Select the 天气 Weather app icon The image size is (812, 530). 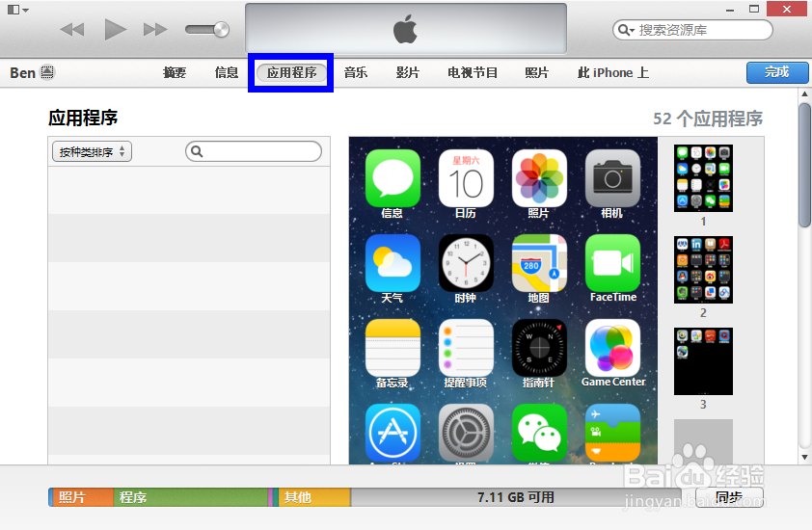click(392, 263)
